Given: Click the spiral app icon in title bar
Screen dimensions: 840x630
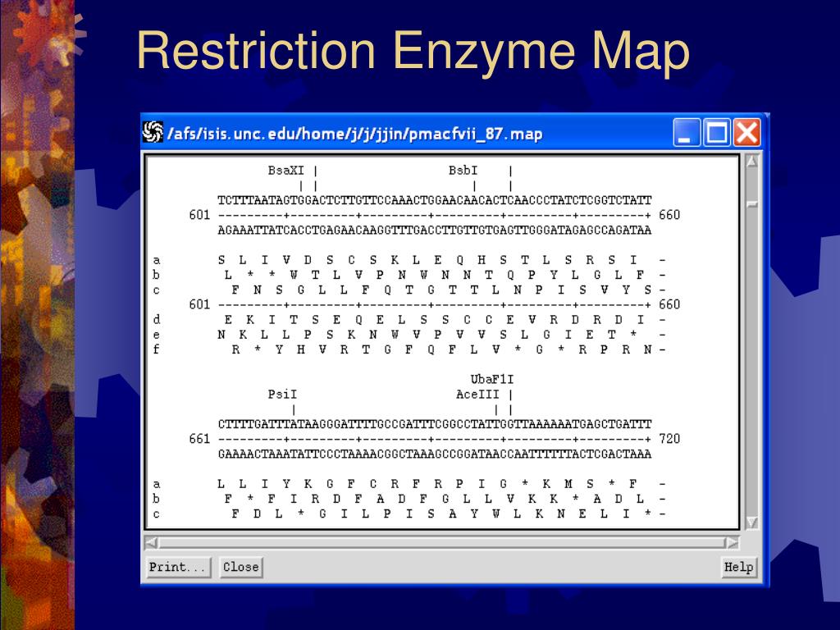Looking at the screenshot, I should click(x=153, y=132).
